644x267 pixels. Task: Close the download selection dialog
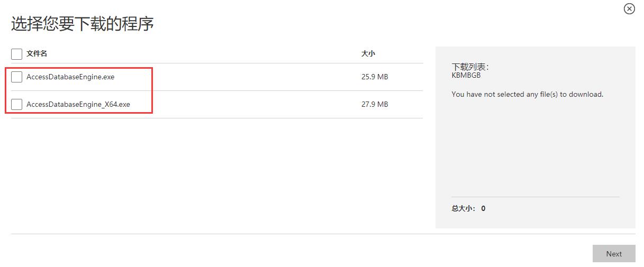(629, 9)
